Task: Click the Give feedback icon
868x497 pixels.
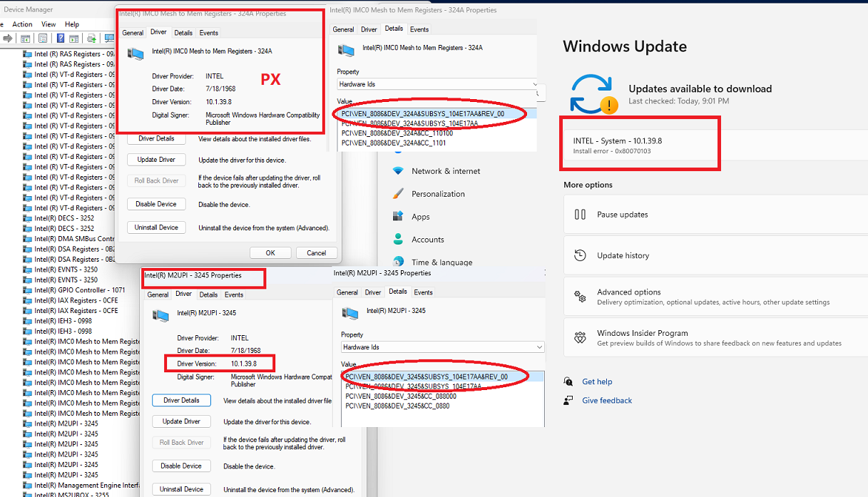Action: click(x=568, y=400)
